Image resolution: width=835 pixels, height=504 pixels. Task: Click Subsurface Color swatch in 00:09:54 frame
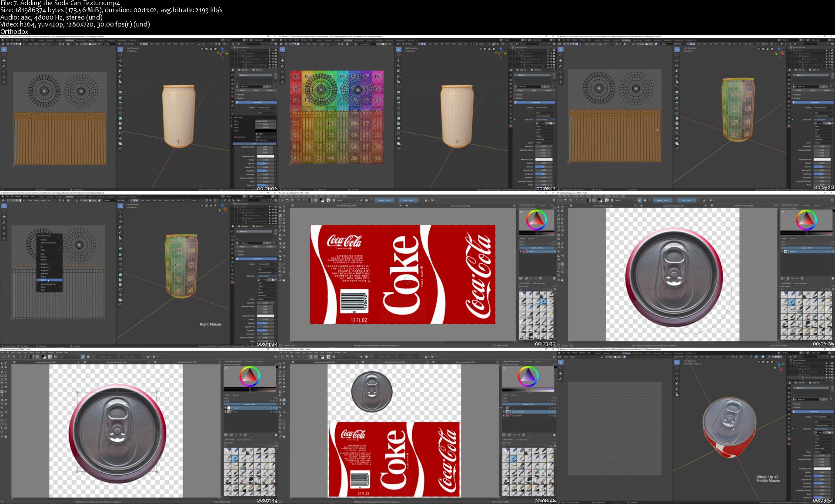822,468
